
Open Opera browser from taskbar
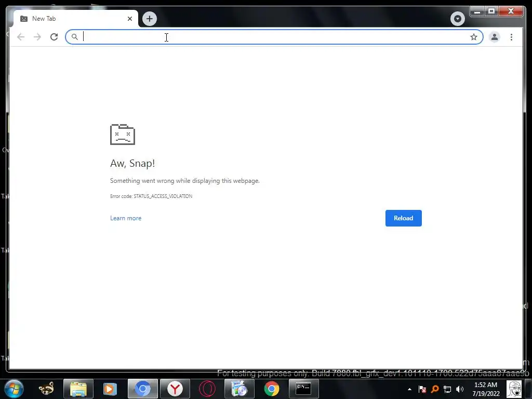tap(207, 389)
